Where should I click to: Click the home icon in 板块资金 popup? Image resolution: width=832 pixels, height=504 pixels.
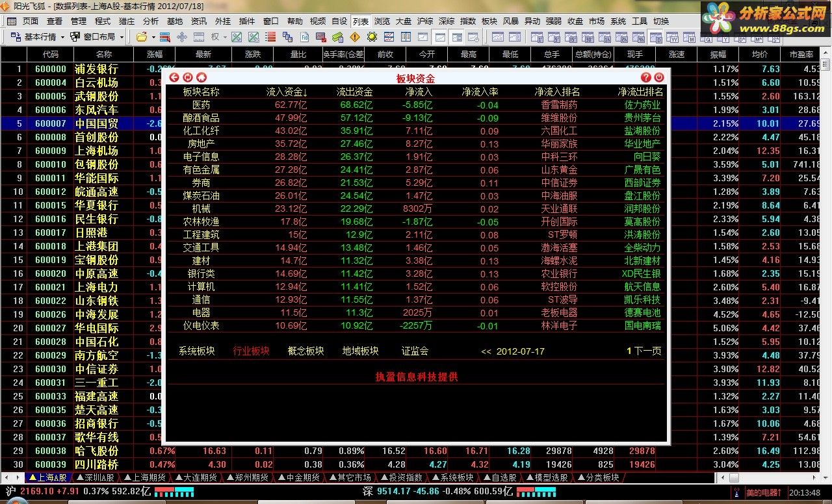coord(201,77)
